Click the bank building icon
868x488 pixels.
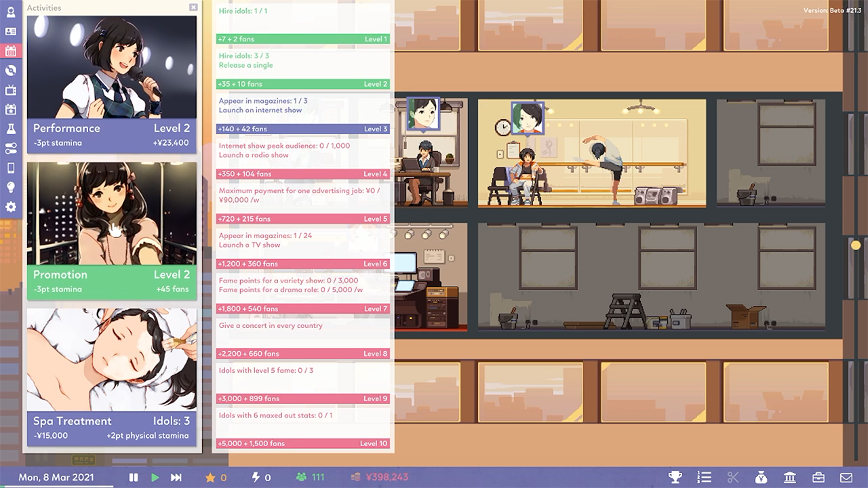pos(789,477)
